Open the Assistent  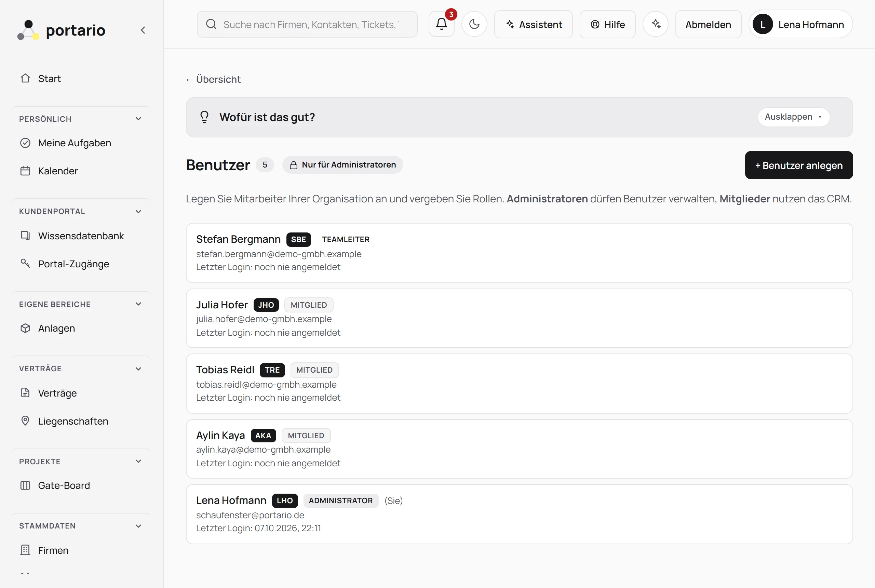[533, 24]
